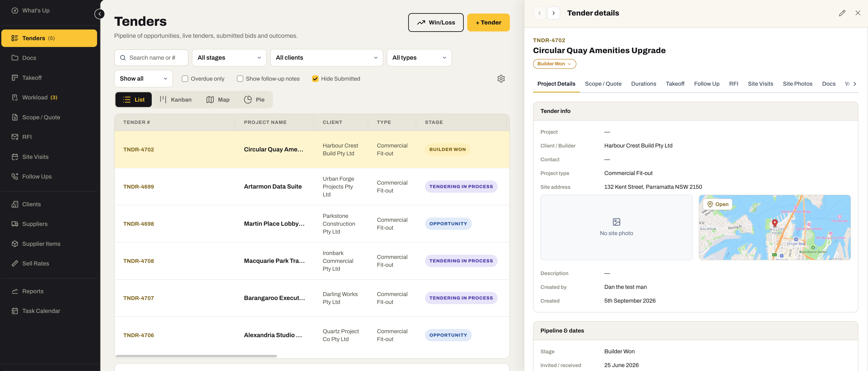This screenshot has width=868, height=371.
Task: Open tender TNDR-4699 link
Action: click(x=138, y=187)
